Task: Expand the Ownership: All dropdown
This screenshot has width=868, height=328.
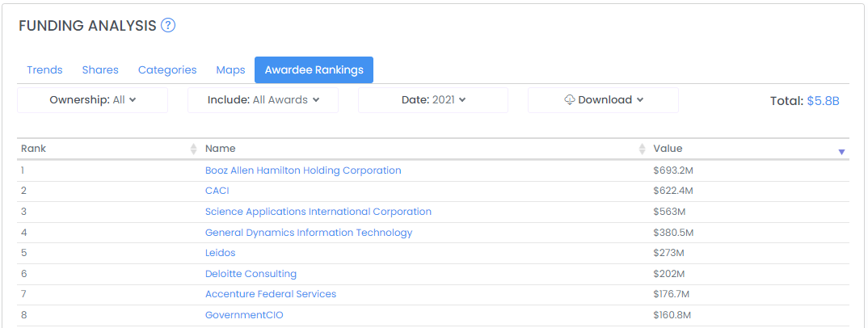Action: click(92, 100)
